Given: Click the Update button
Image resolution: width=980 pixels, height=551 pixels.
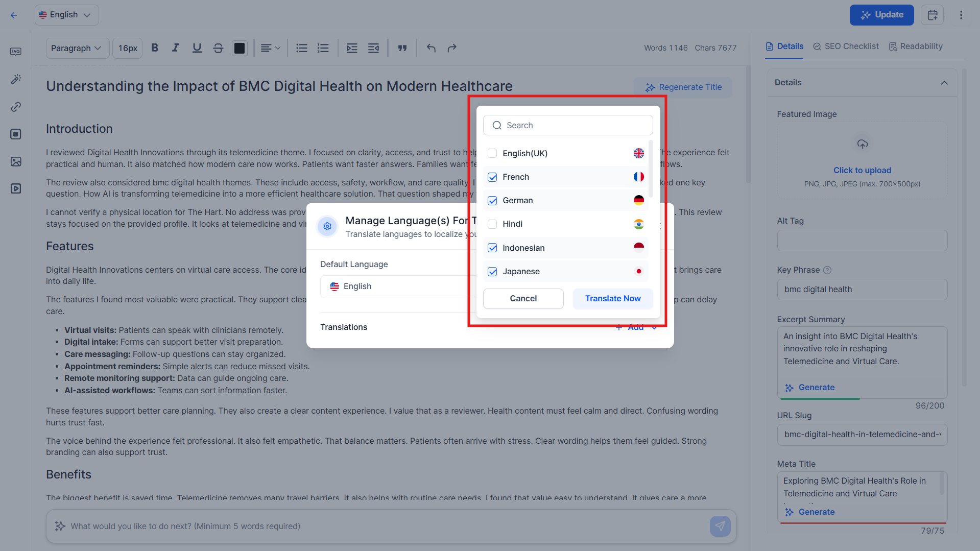Looking at the screenshot, I should [x=882, y=15].
